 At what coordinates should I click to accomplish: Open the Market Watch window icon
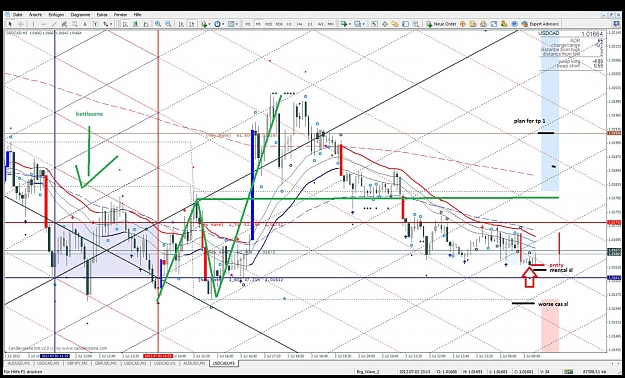(x=374, y=24)
